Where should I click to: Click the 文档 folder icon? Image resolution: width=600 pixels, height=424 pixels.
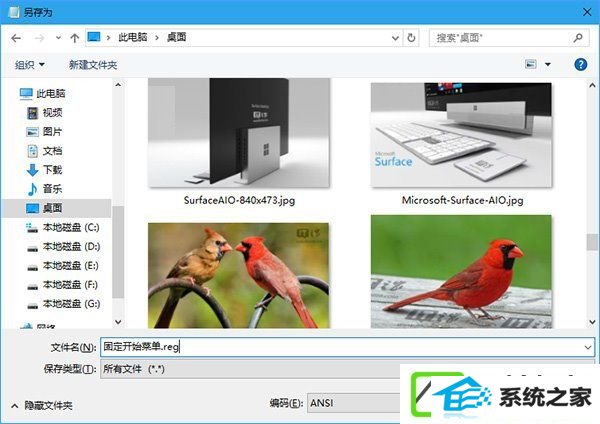point(33,151)
